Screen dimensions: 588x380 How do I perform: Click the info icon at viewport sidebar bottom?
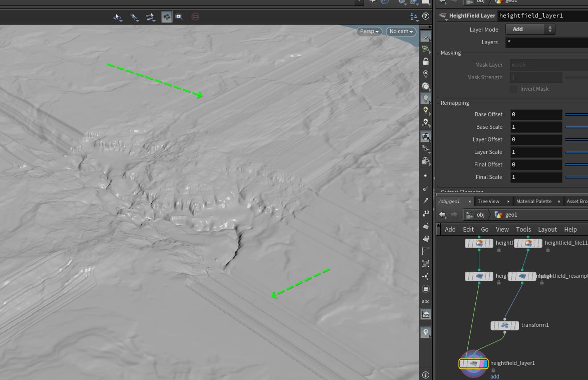[x=426, y=375]
